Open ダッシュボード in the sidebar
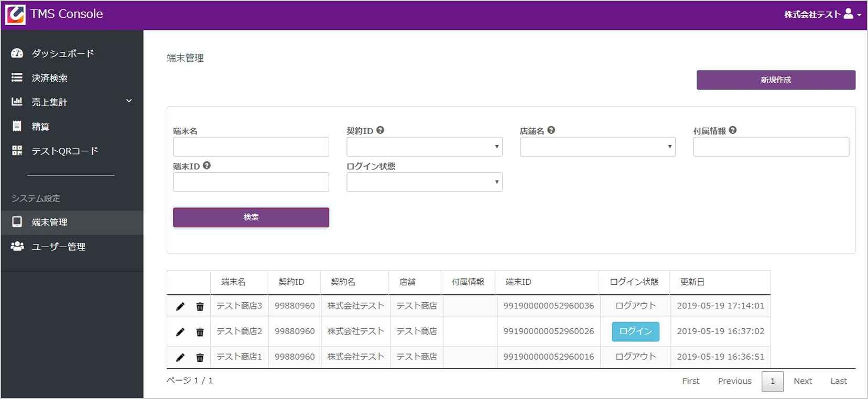The image size is (868, 399). (x=62, y=53)
